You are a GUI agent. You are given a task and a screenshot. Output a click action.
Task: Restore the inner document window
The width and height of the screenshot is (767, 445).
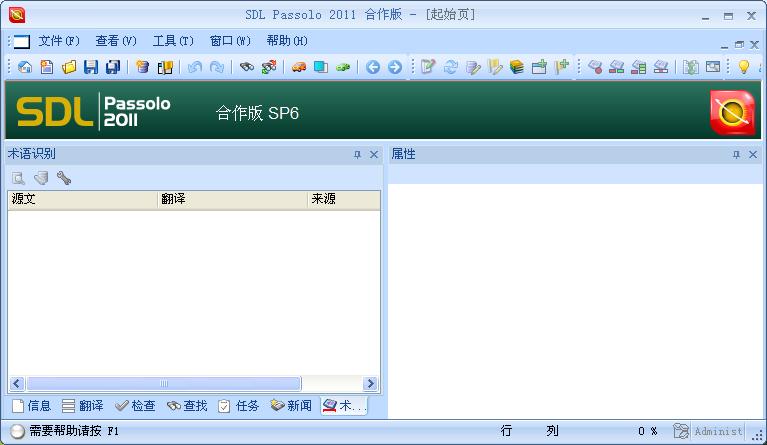[x=739, y=45]
